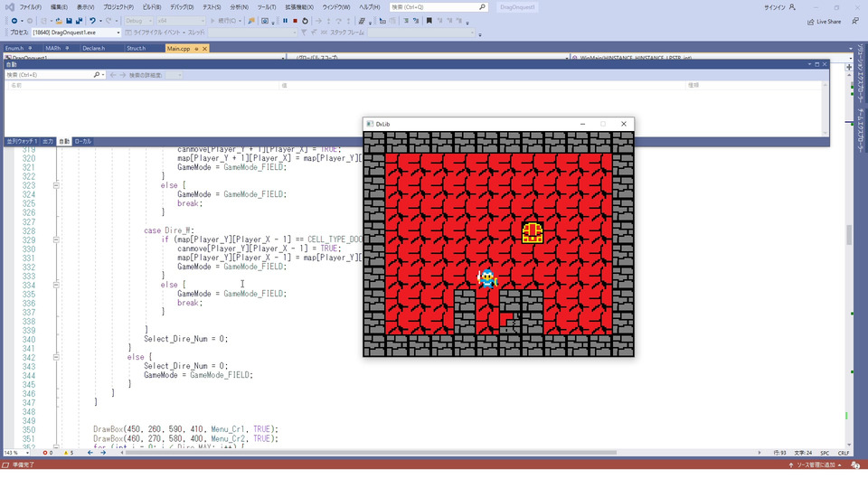The height and width of the screenshot is (488, 868).
Task: Open the x64 platform dropdown
Action: pos(181,21)
